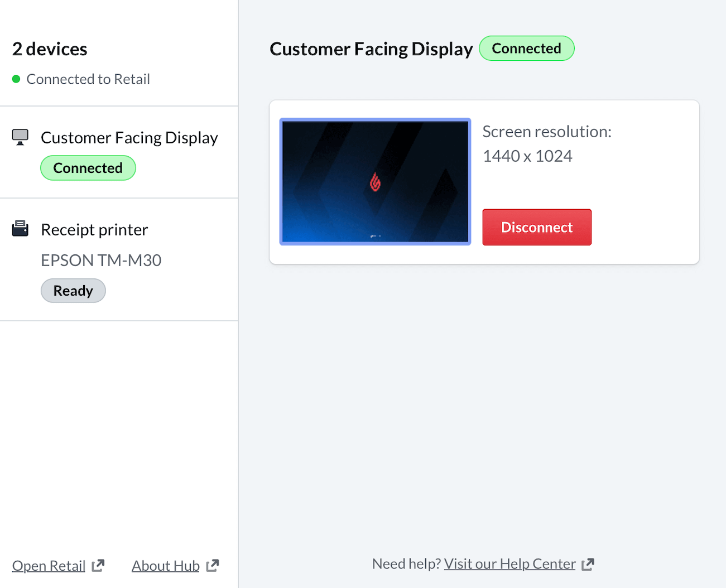Click the monitor icon beside Customer Facing Display
The width and height of the screenshot is (726, 588).
[20, 137]
